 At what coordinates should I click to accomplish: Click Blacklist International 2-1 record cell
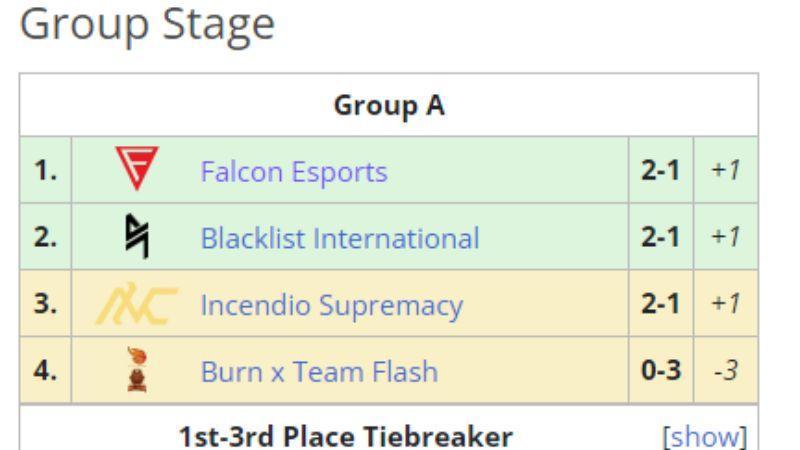click(x=661, y=237)
